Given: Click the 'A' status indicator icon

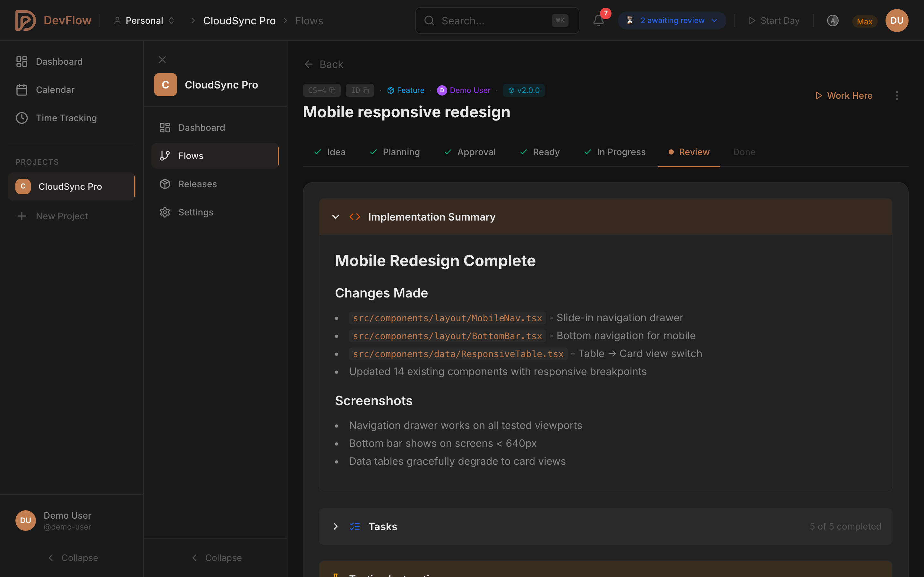Looking at the screenshot, I should coord(833,21).
